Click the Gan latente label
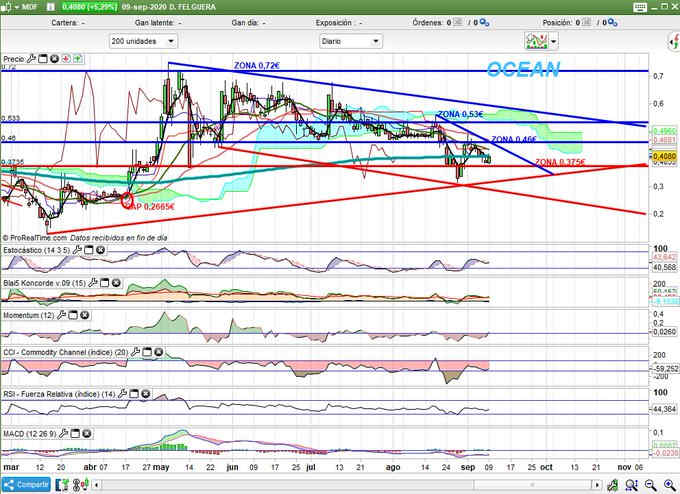680x494 pixels. point(154,23)
